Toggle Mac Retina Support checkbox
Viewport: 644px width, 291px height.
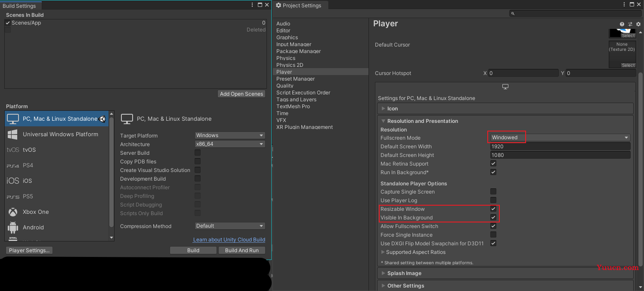pyautogui.click(x=493, y=163)
